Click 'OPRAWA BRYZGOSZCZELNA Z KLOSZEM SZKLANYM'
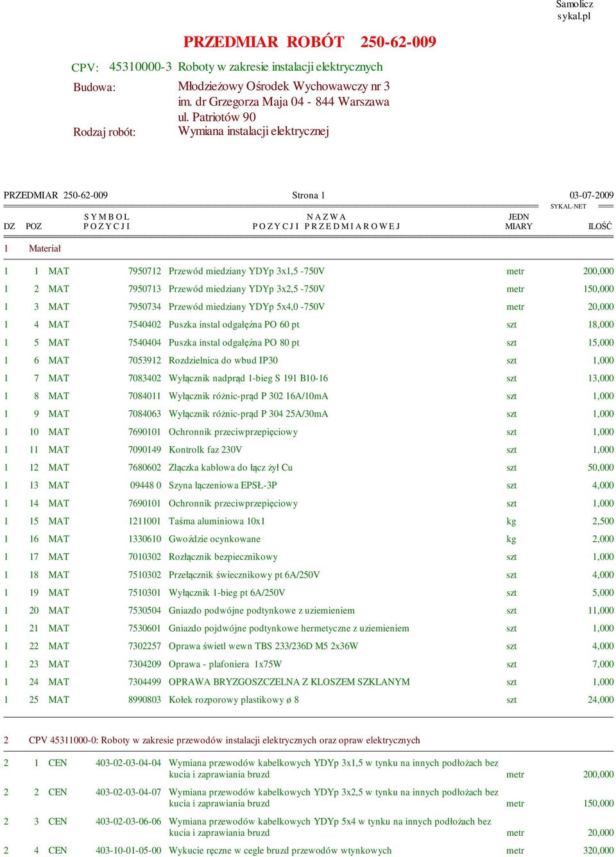 pos(289,682)
